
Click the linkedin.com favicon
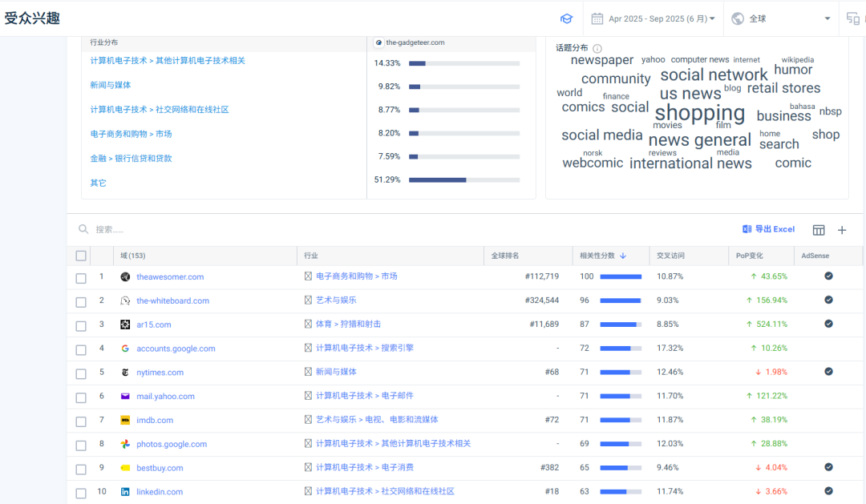pos(125,492)
